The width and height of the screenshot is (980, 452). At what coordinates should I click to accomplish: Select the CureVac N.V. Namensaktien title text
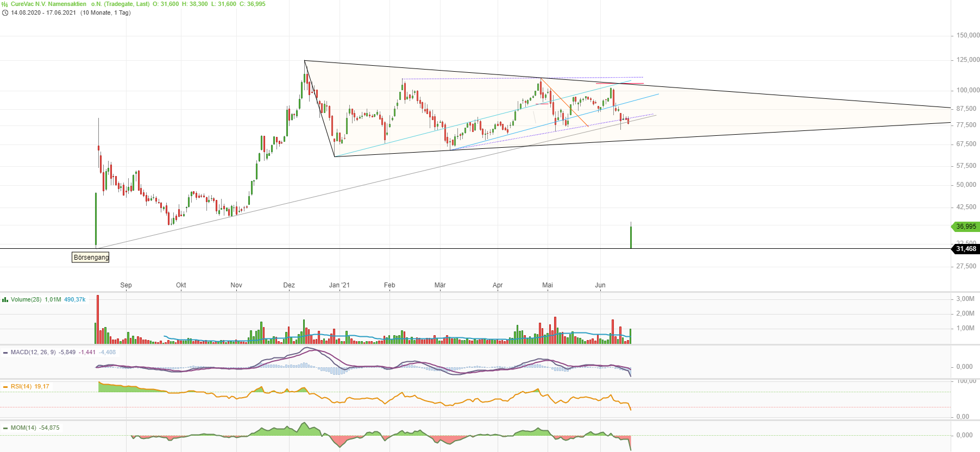(x=48, y=4)
